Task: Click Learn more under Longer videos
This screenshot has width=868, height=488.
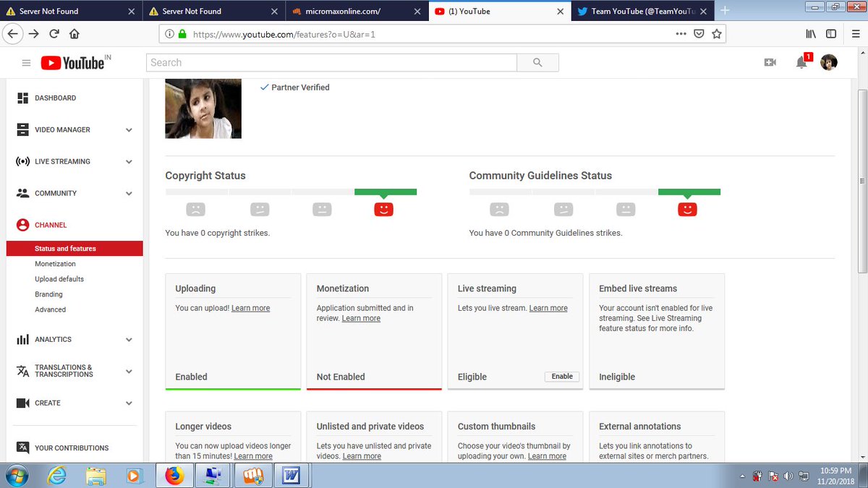Action: (253, 456)
